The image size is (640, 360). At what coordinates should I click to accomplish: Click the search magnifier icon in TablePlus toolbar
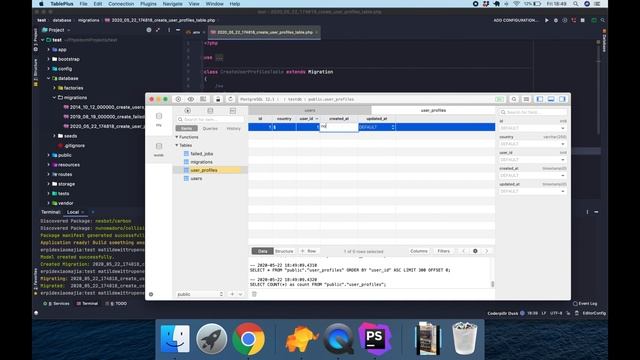point(514,99)
